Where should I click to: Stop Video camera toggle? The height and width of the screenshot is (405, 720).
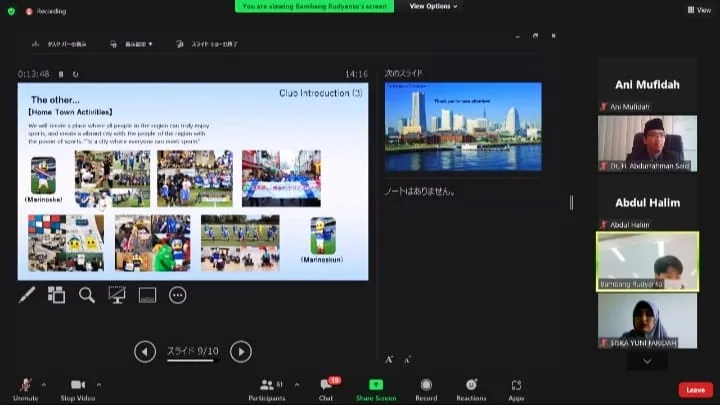pos(78,389)
